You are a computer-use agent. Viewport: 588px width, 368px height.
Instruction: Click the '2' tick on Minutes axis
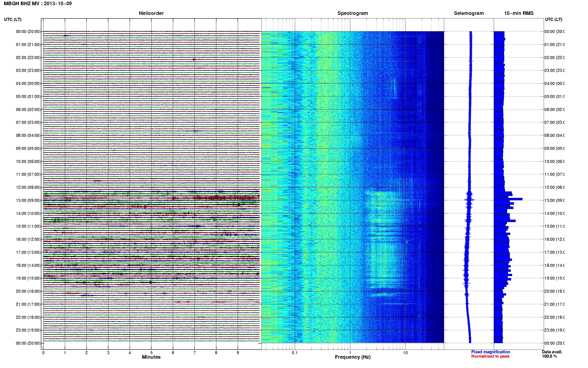tap(87, 353)
